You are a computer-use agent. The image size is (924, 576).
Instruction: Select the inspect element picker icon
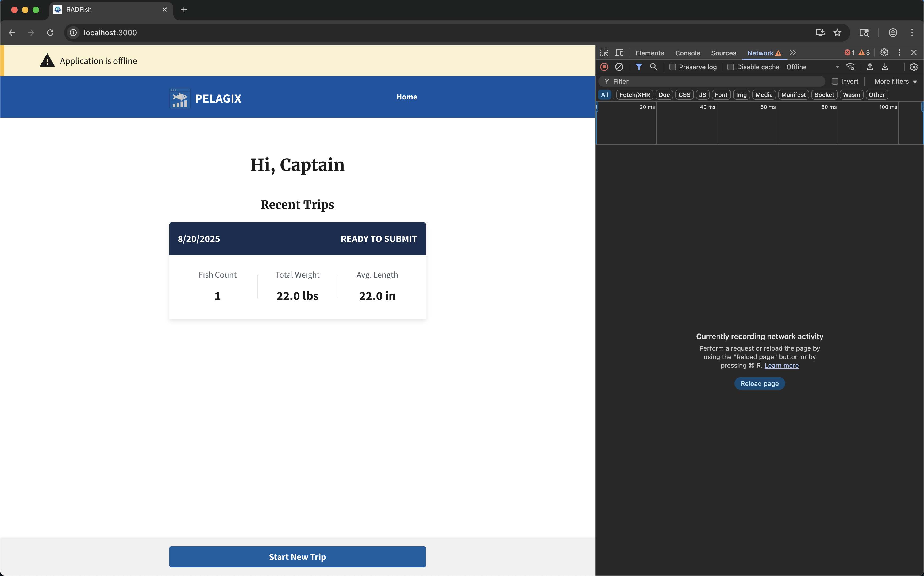[605, 53]
